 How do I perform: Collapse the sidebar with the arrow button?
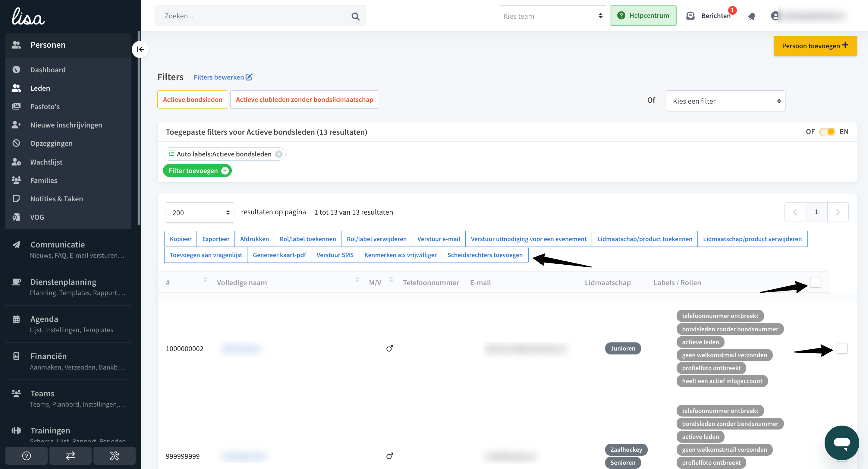pyautogui.click(x=140, y=49)
